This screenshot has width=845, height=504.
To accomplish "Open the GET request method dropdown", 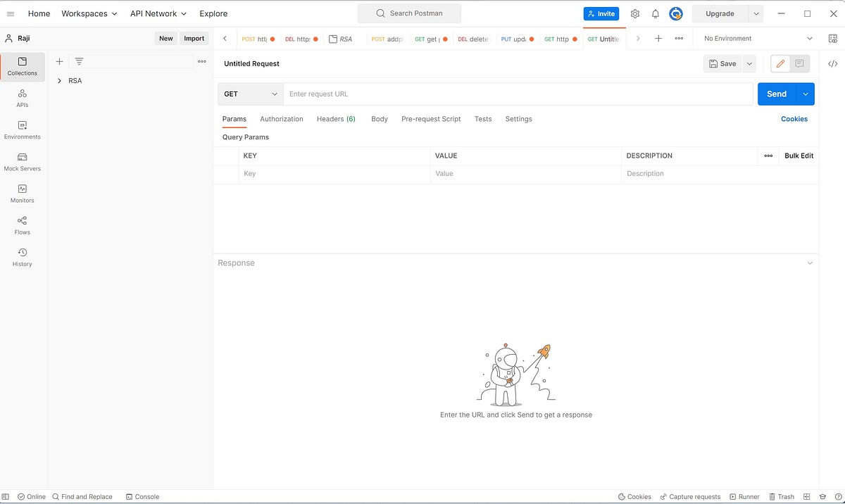I will pyautogui.click(x=250, y=94).
